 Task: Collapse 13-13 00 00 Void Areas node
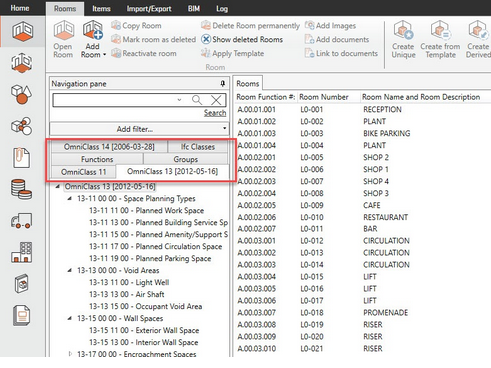point(69,270)
